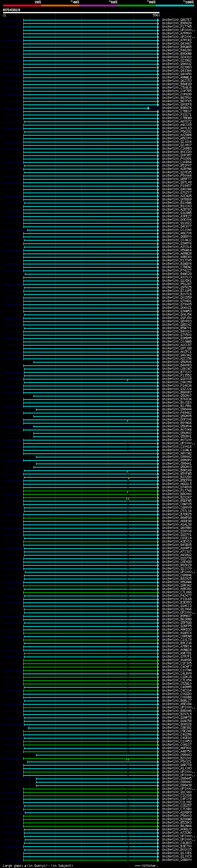Click the UniRef100_Q4G342 label
The width and height of the screenshot is (197, 868).
[x=177, y=355]
